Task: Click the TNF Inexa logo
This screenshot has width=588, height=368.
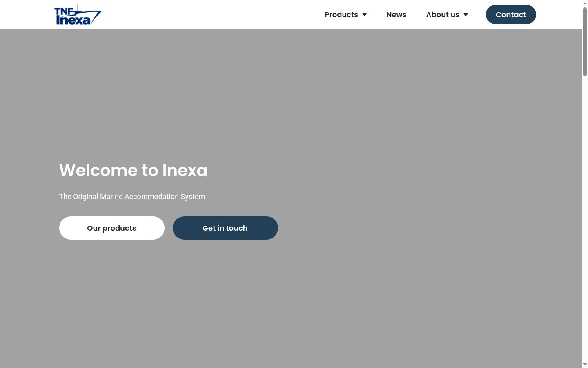Action: (x=78, y=15)
